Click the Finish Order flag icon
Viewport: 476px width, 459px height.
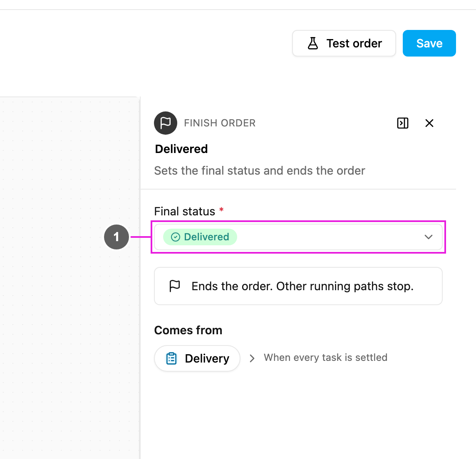coord(166,123)
